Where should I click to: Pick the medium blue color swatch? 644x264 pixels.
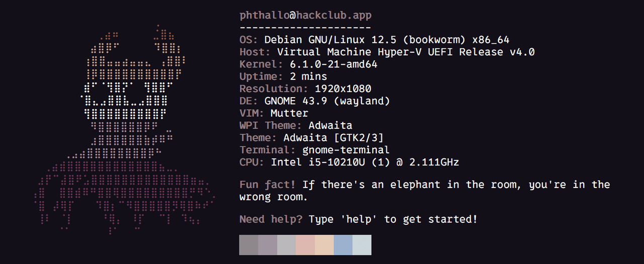pyautogui.click(x=343, y=245)
